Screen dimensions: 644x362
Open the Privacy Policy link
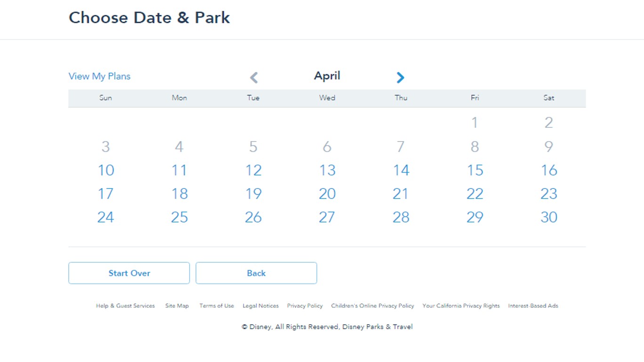coord(305,306)
